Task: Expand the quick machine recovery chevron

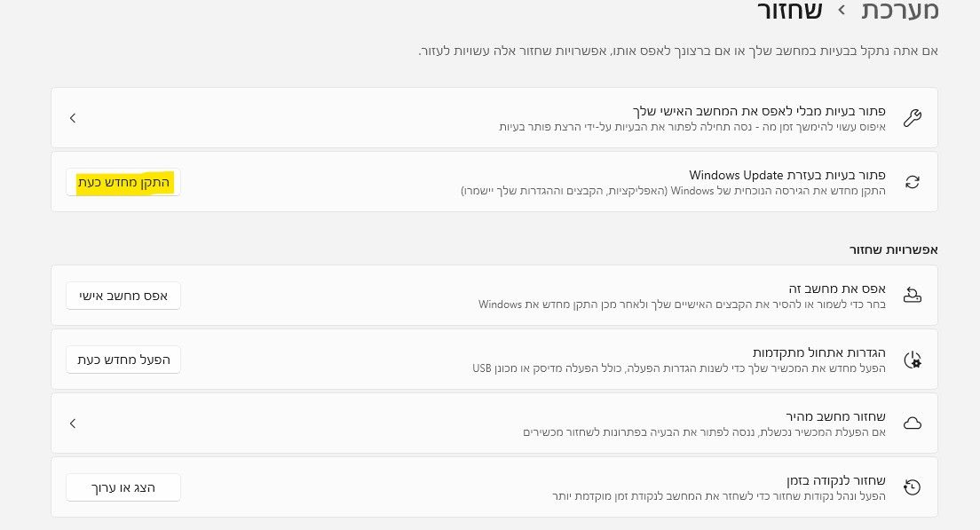Action: click(x=73, y=423)
